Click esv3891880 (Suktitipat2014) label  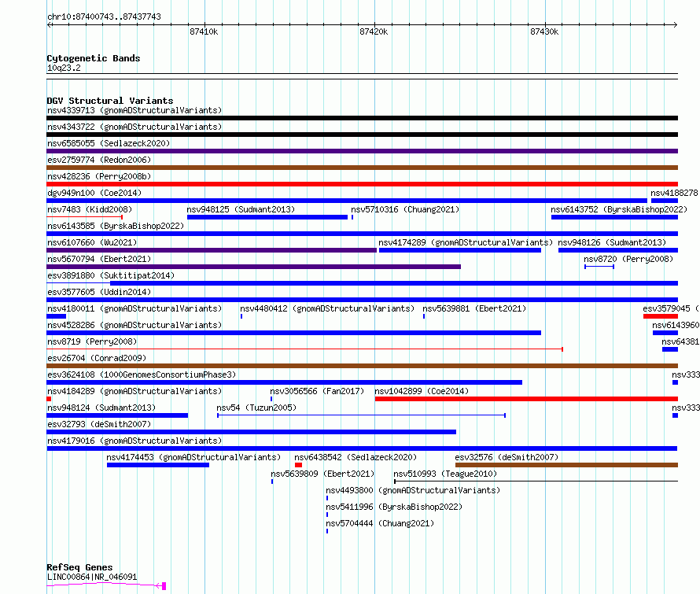click(111, 275)
